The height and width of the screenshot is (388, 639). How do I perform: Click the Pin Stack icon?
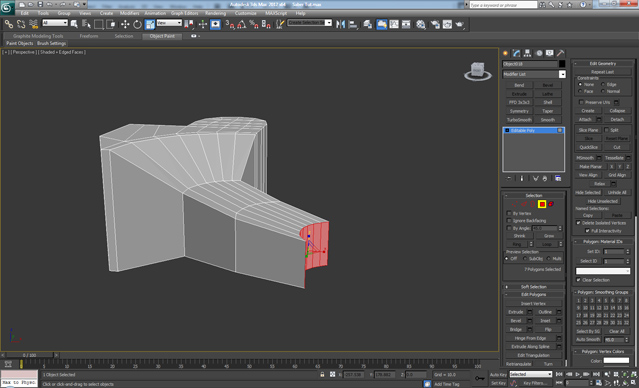[509, 179]
